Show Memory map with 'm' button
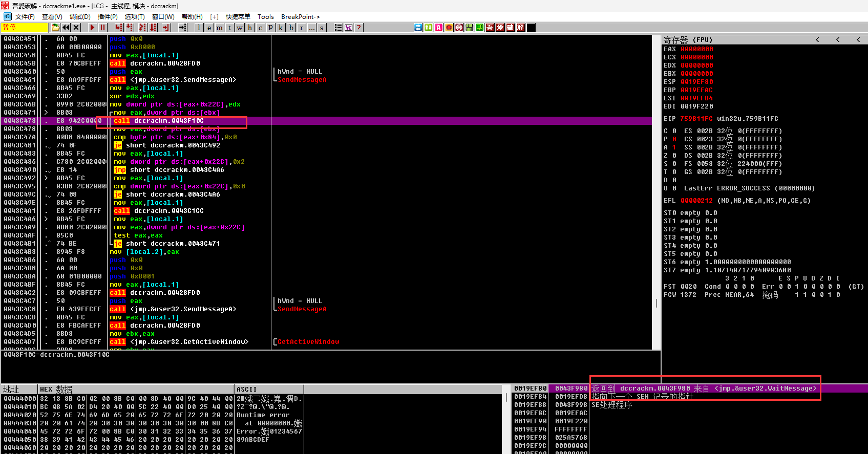The height and width of the screenshot is (454, 868). coord(219,28)
